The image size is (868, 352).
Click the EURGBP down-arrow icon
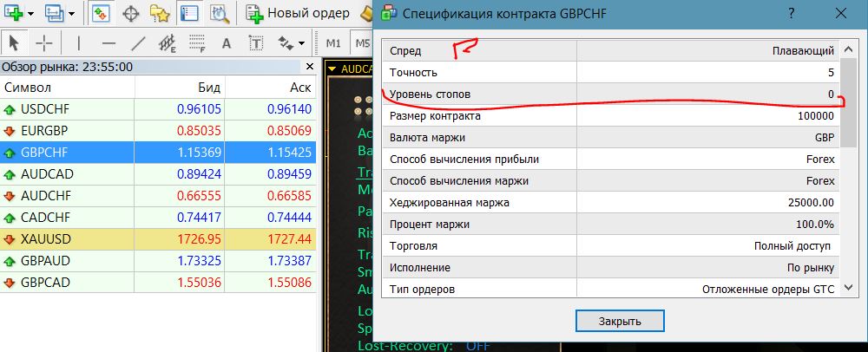click(x=10, y=131)
